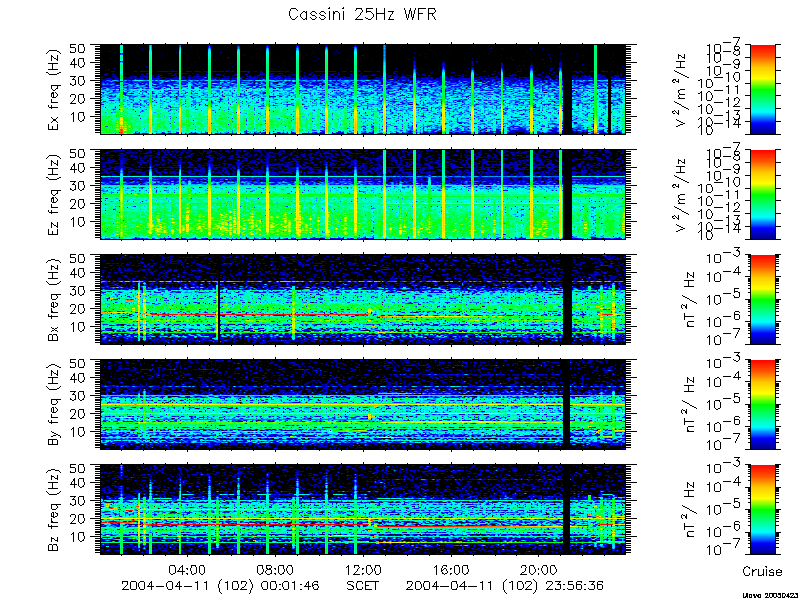The width and height of the screenshot is (800, 600).
Task: Click the Cruise label under the color bars
Action: (x=762, y=571)
